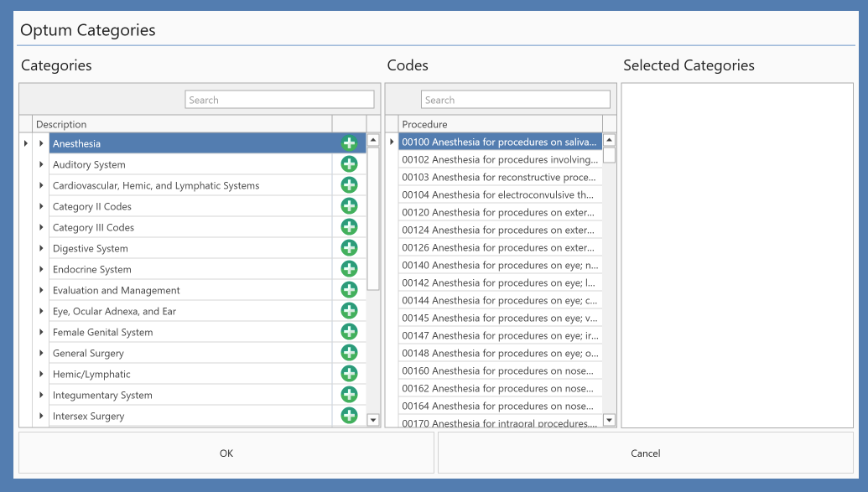The image size is (868, 492).
Task: Click the Codes list scrollbar thumb
Action: [610, 155]
